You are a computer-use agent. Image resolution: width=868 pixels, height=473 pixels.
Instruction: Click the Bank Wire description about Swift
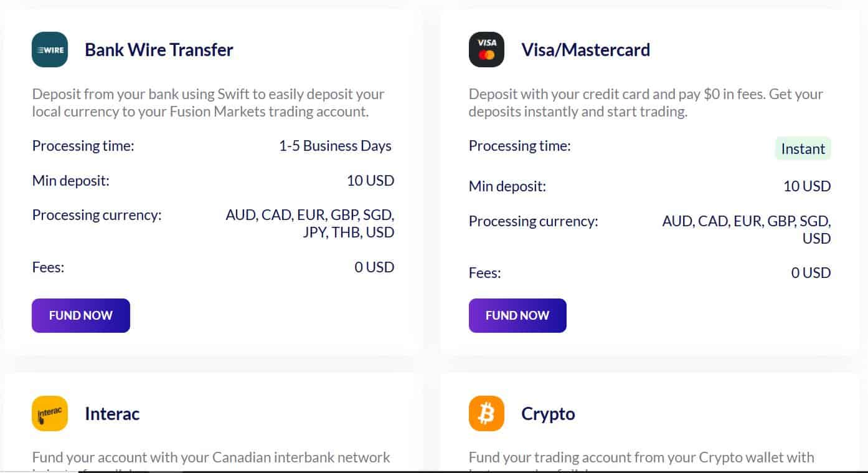click(209, 103)
